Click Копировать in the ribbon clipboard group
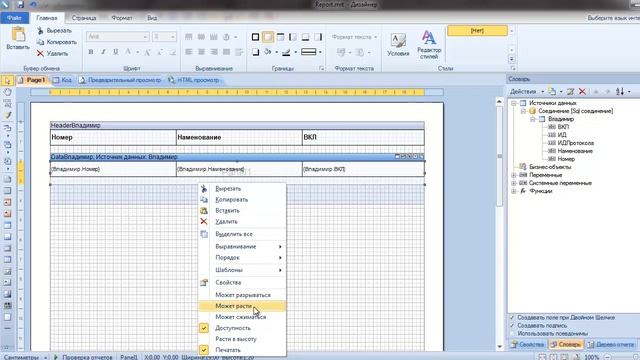The height and width of the screenshot is (360, 640). 57,42
